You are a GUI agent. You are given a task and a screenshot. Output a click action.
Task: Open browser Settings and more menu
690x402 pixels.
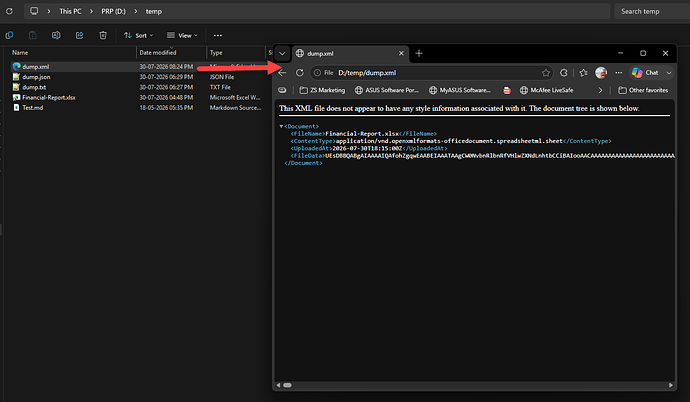click(x=619, y=73)
